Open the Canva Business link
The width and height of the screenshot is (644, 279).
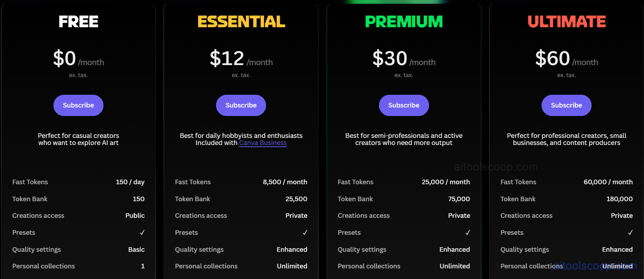(x=263, y=143)
